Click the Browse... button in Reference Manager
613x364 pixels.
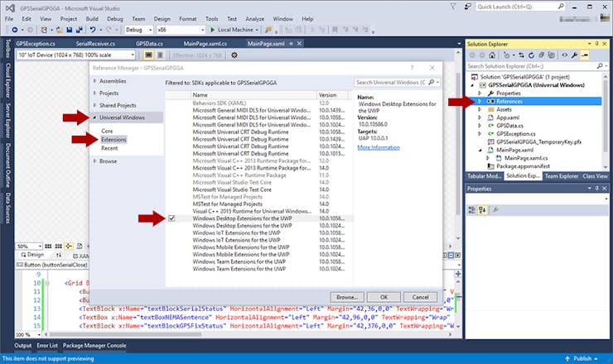pos(347,297)
